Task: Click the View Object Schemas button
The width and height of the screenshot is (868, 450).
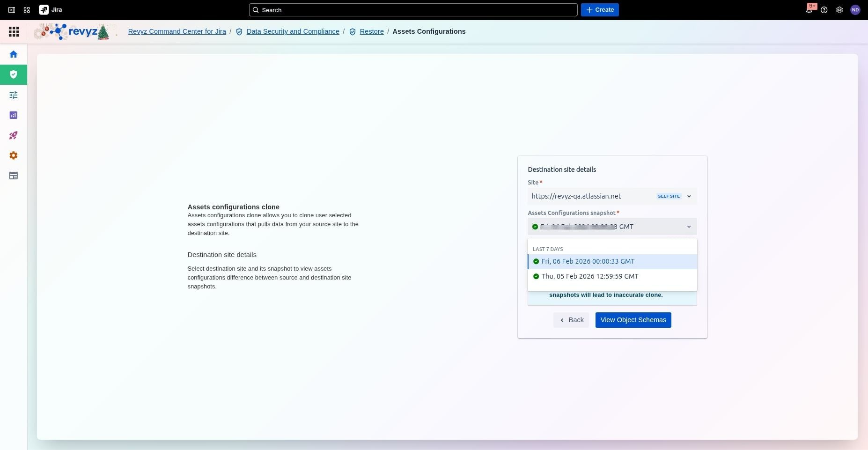Action: [x=633, y=320]
